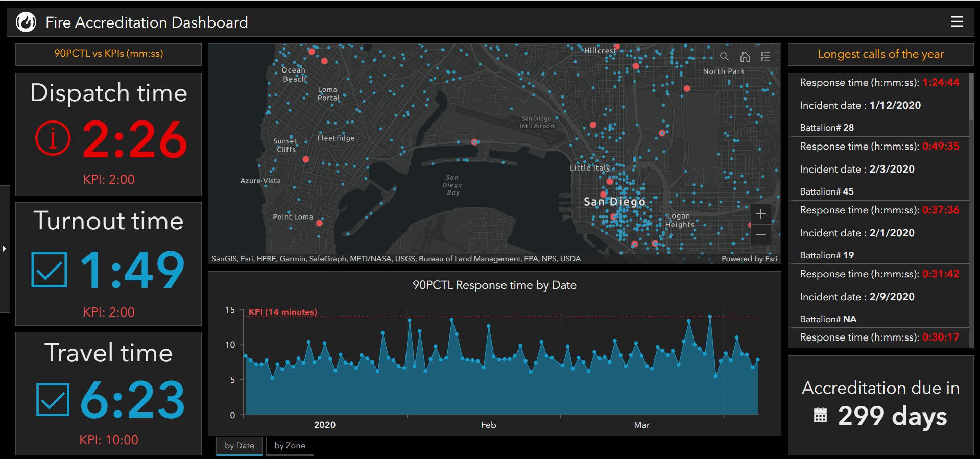
Task: Click the flame logo beside the dashboard title
Action: (x=26, y=22)
